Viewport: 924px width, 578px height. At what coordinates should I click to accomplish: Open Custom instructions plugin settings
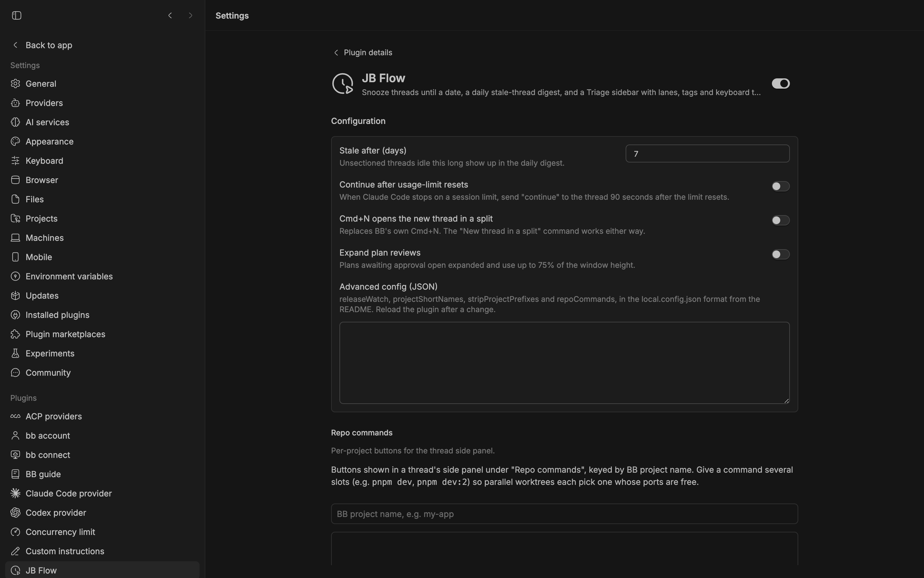point(102,551)
